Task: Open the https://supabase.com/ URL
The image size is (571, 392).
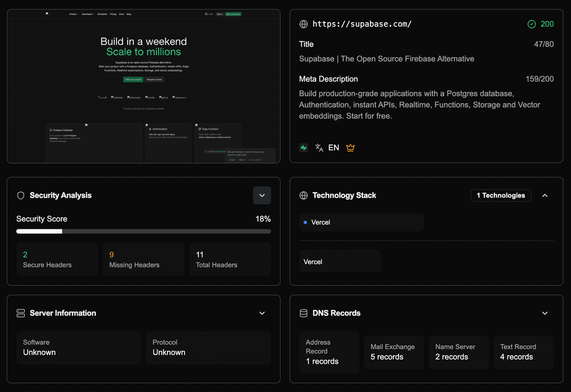Action: tap(362, 24)
